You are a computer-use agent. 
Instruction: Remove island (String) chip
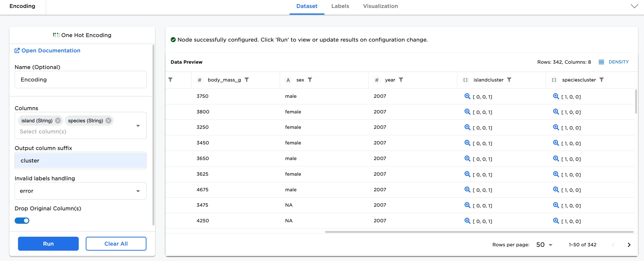(x=58, y=121)
